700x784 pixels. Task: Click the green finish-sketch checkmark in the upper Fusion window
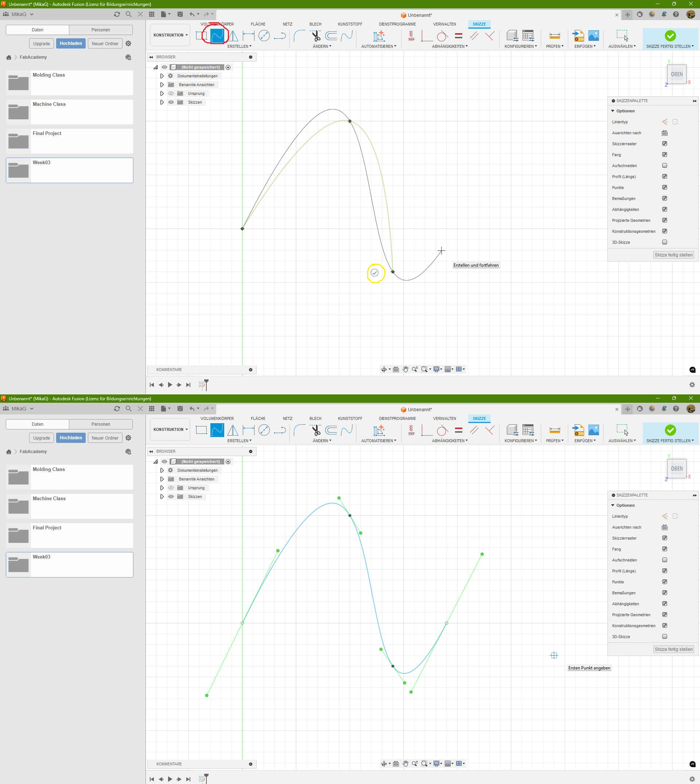pos(670,36)
